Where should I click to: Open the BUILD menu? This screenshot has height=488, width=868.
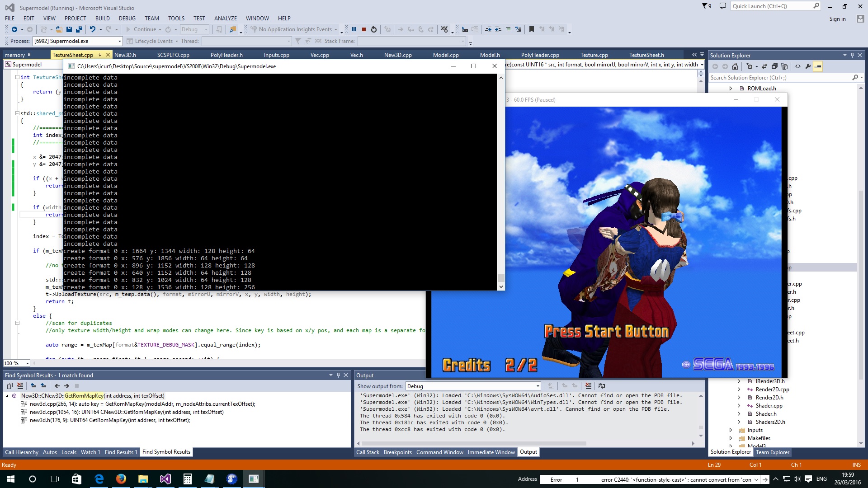point(103,19)
